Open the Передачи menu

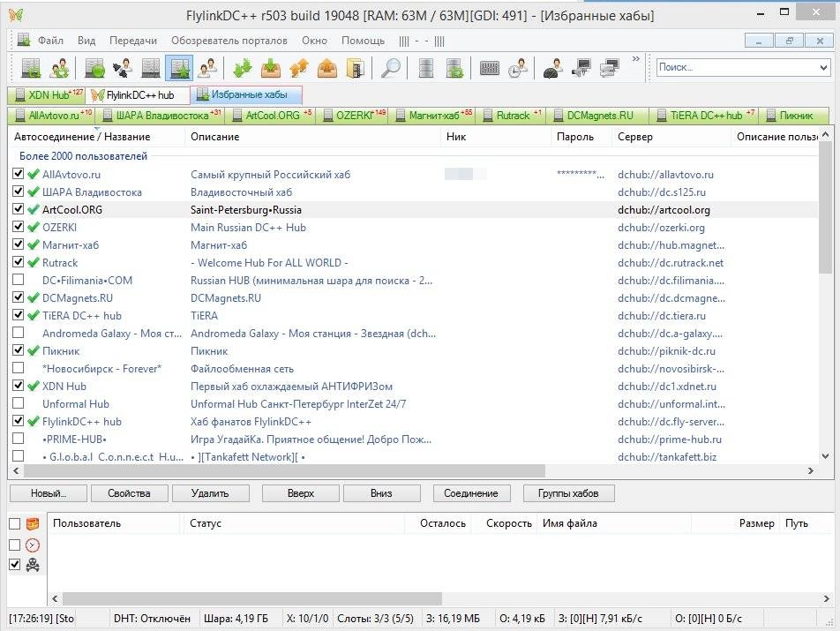pos(133,41)
